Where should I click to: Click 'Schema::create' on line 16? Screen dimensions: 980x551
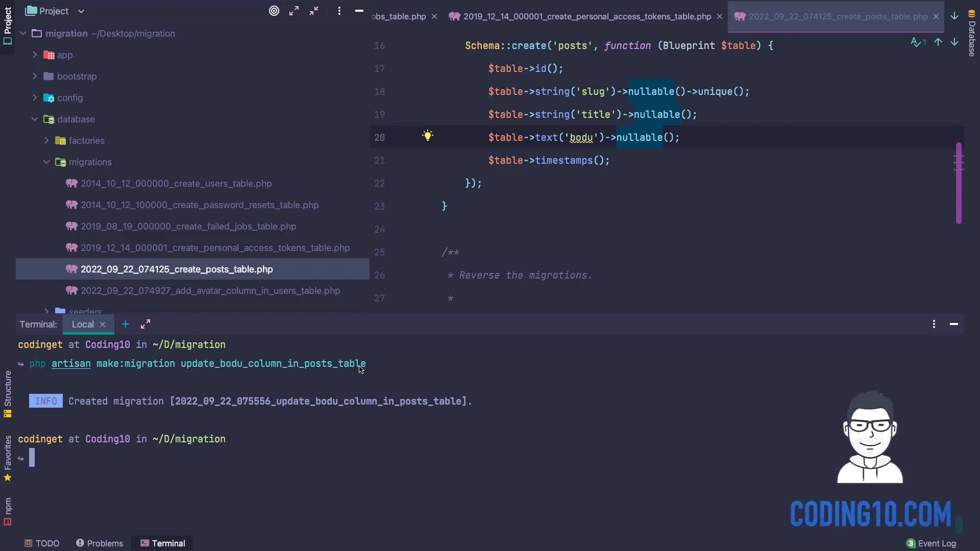pos(505,45)
